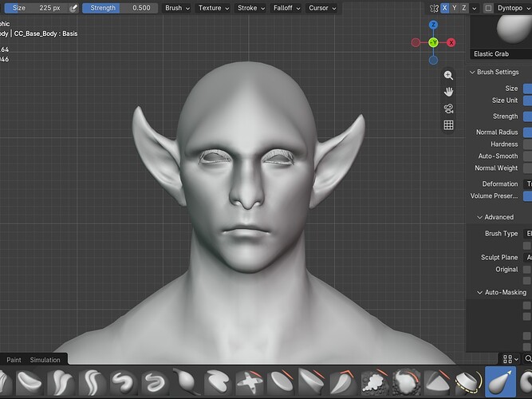Toggle the camera view icon

click(x=448, y=109)
